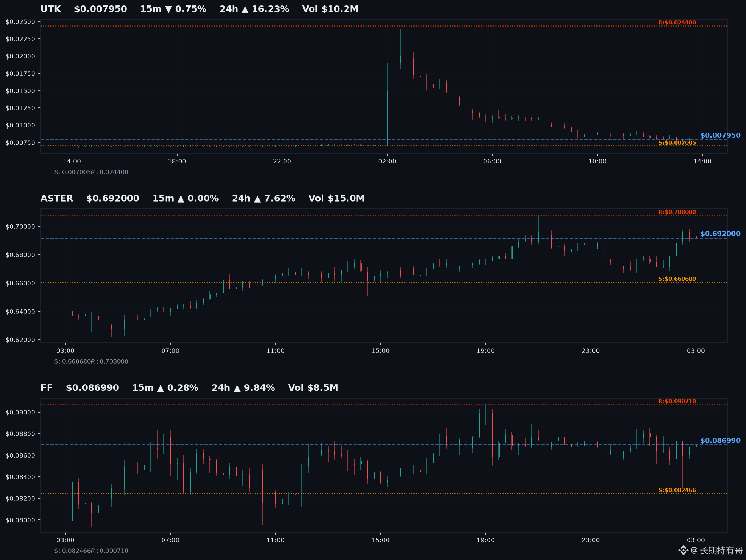Select the 23:00 time label on ASTER chart

[x=591, y=351]
